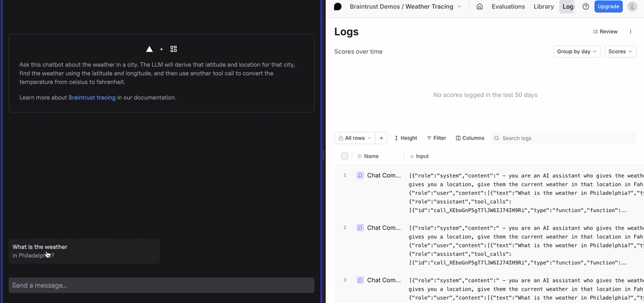This screenshot has height=303, width=644.
Task: Switch to the Logs tab
Action: 567,7
